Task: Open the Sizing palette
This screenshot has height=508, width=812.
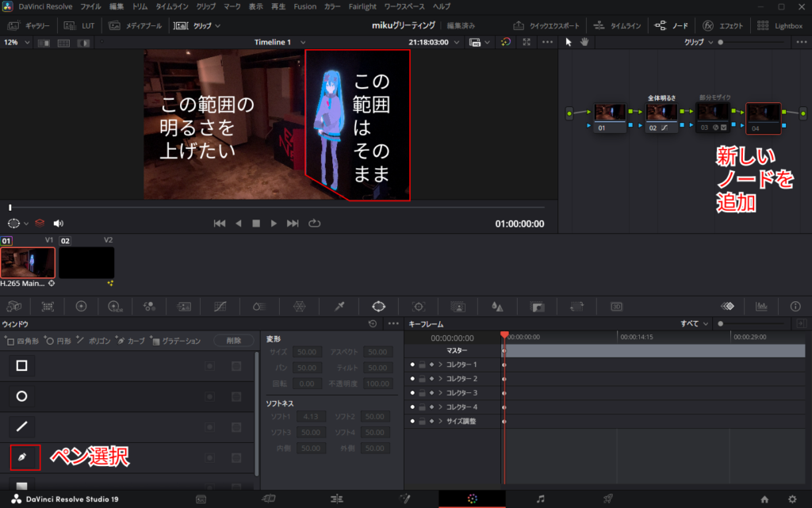Action: click(x=577, y=307)
